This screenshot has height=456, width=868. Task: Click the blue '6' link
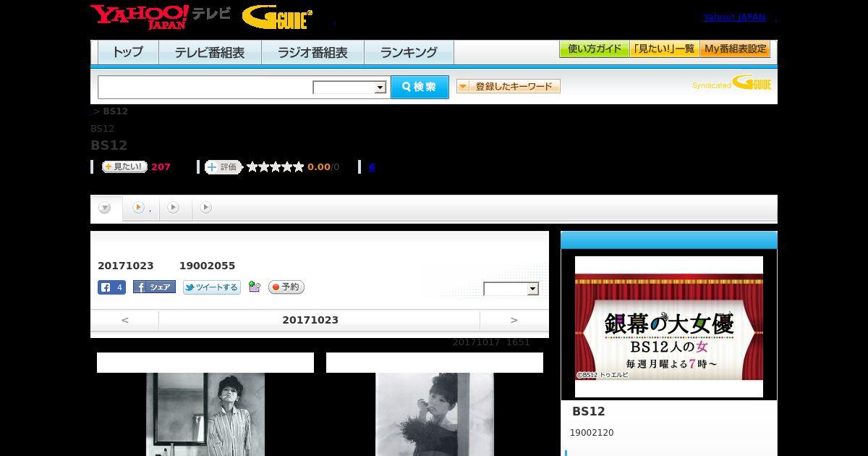pyautogui.click(x=372, y=166)
